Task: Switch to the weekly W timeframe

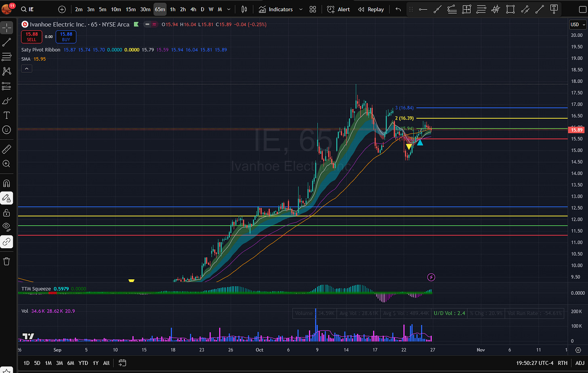Action: pyautogui.click(x=211, y=9)
